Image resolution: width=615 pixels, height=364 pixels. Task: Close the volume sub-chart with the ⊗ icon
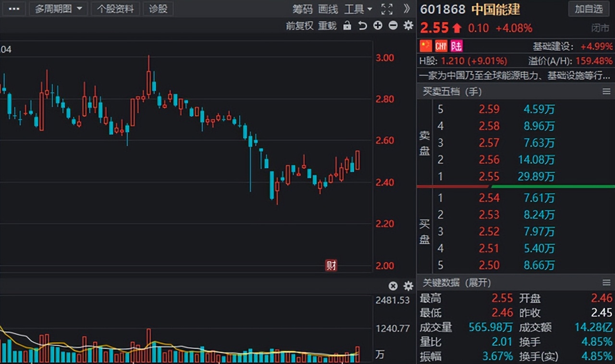(393, 286)
